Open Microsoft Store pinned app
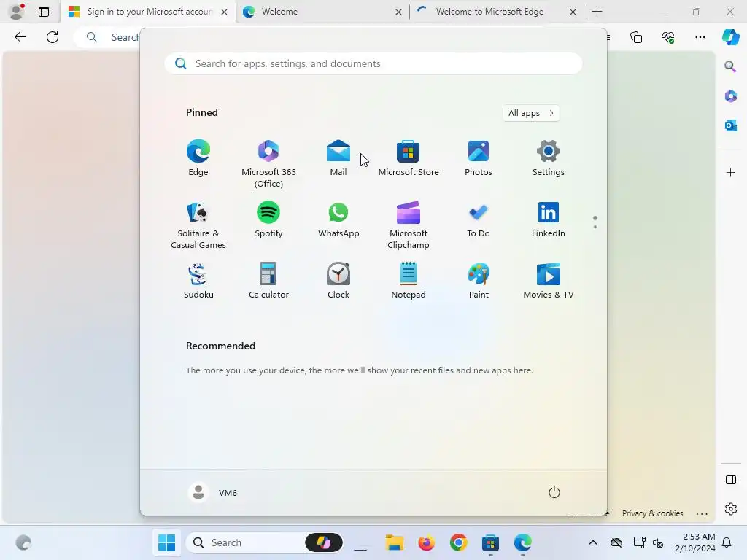 pyautogui.click(x=409, y=158)
